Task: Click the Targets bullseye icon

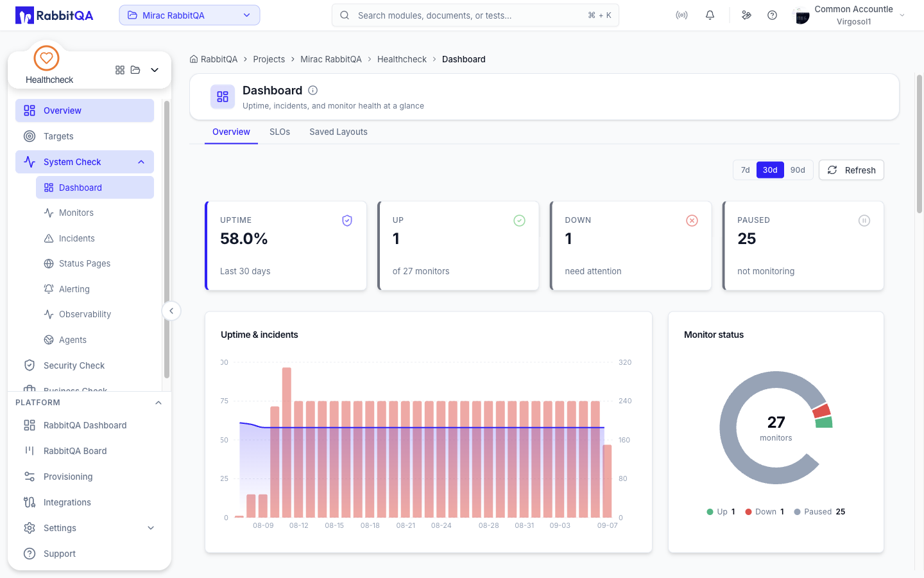Action: coord(30,136)
